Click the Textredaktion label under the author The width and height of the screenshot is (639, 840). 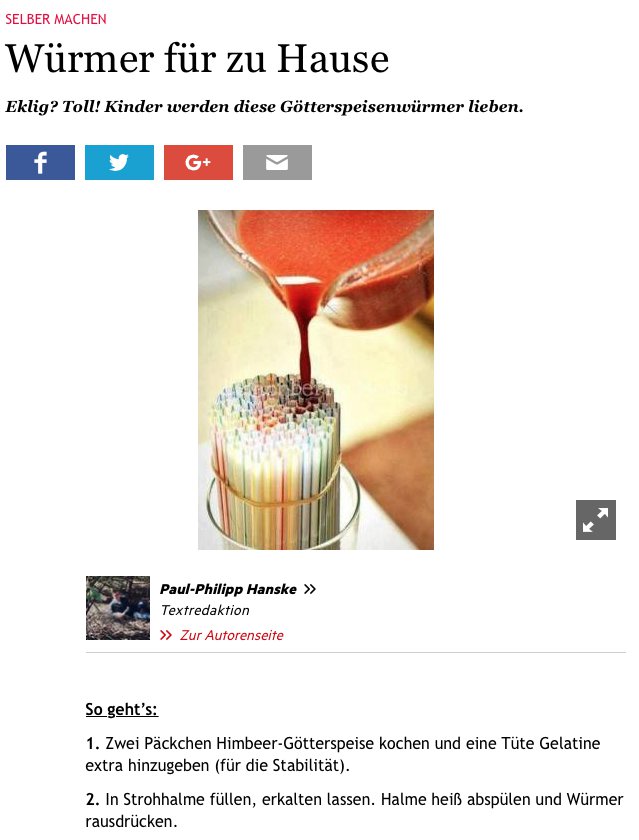[x=205, y=610]
